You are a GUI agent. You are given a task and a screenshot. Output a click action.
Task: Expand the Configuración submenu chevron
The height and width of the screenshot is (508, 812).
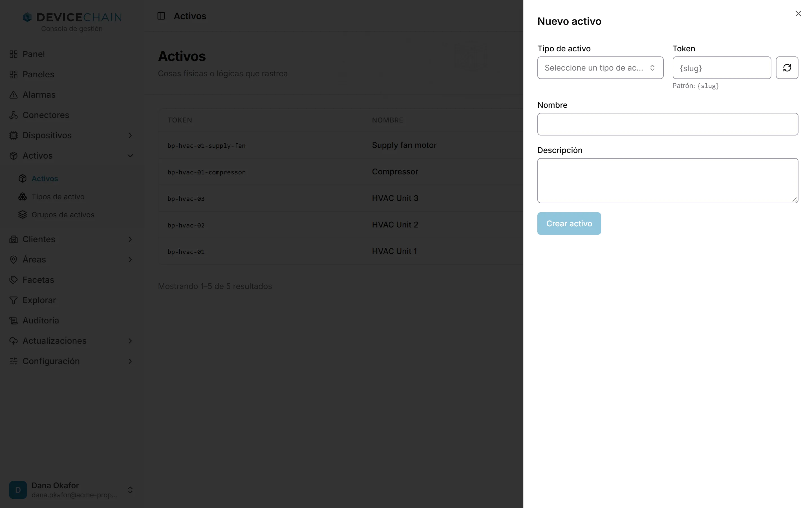coord(130,361)
